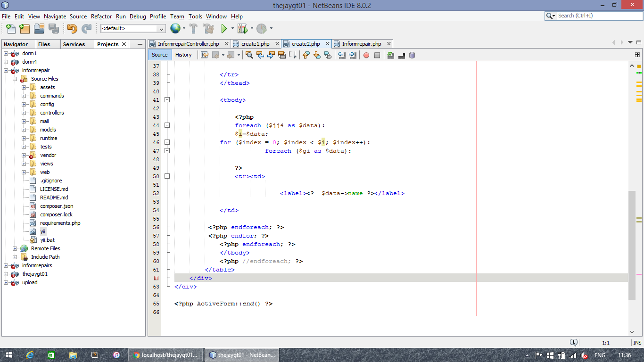Click Shift Line Left icon
Screen dimensions: 644x362
coord(342,55)
